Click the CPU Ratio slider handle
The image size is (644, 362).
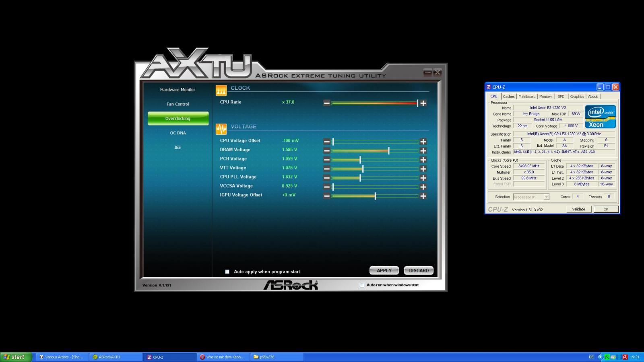(x=417, y=103)
